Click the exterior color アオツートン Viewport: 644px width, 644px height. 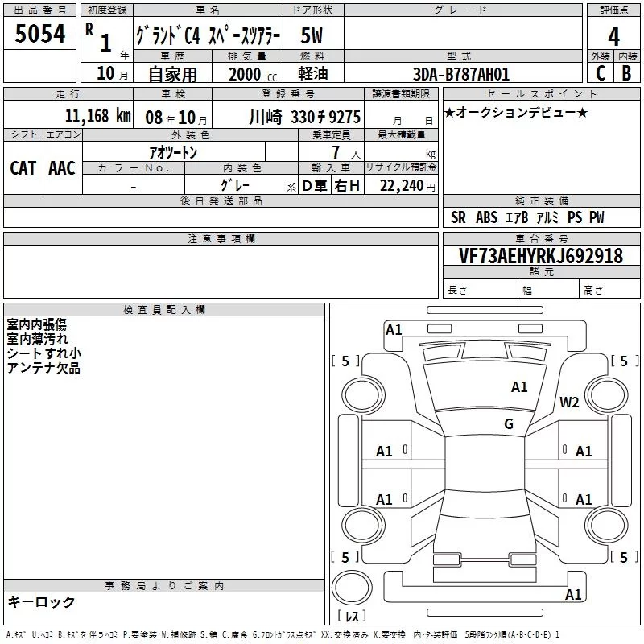tap(173, 153)
